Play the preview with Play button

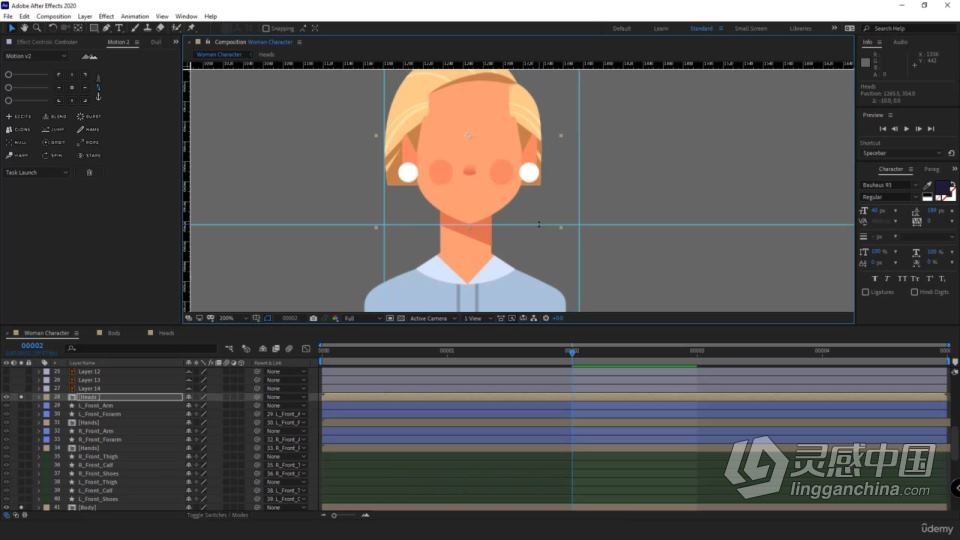click(x=907, y=129)
